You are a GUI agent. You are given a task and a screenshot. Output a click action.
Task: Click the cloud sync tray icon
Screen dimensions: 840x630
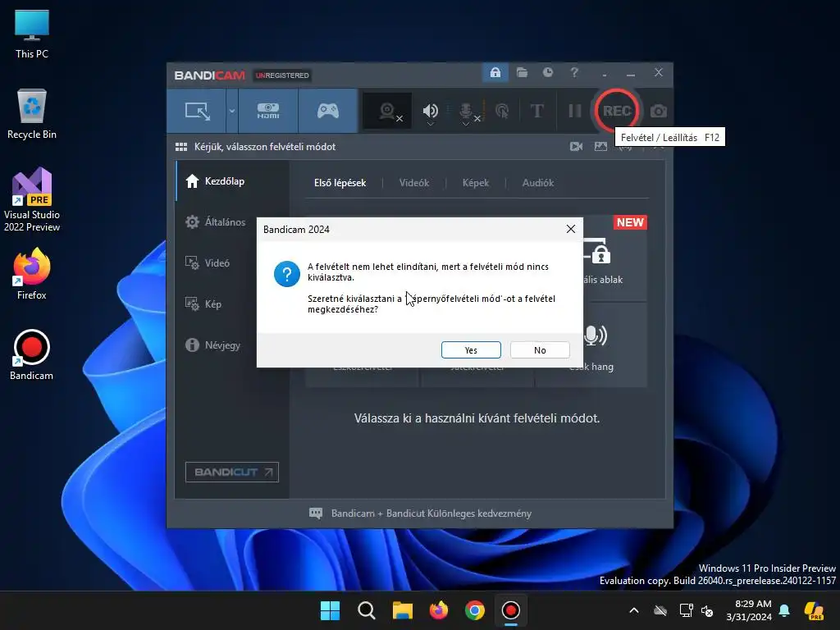(x=660, y=610)
